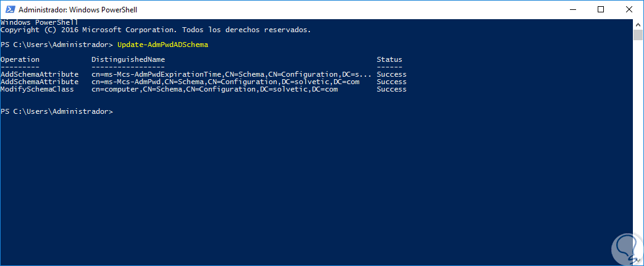Click the scrollbar up arrow
Image resolution: width=644 pixels, height=266 pixels.
coord(638,24)
